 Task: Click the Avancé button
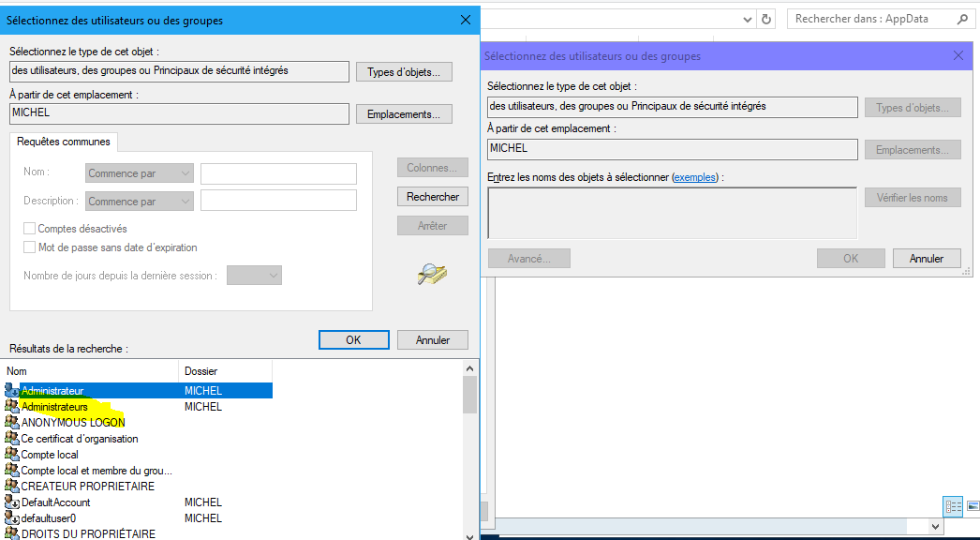(528, 259)
